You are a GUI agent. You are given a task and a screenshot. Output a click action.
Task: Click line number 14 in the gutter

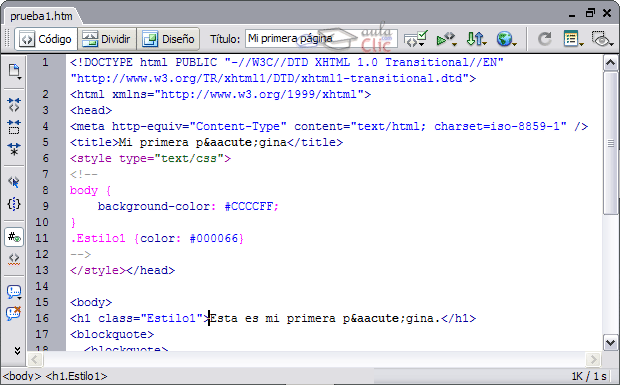point(42,286)
